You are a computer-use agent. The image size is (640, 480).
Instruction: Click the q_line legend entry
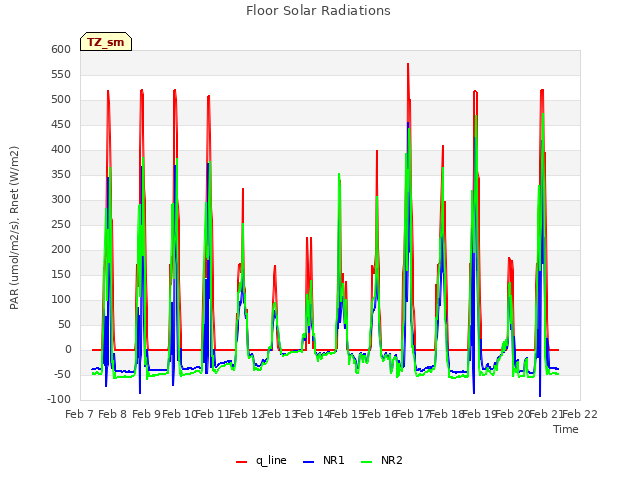(261, 460)
